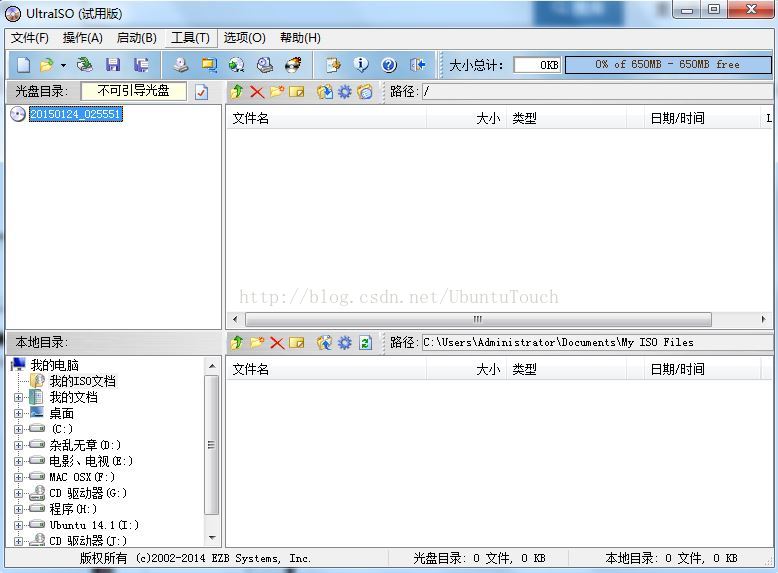The image size is (778, 573).
Task: Open the 帮助(H) menu
Action: pos(300,38)
